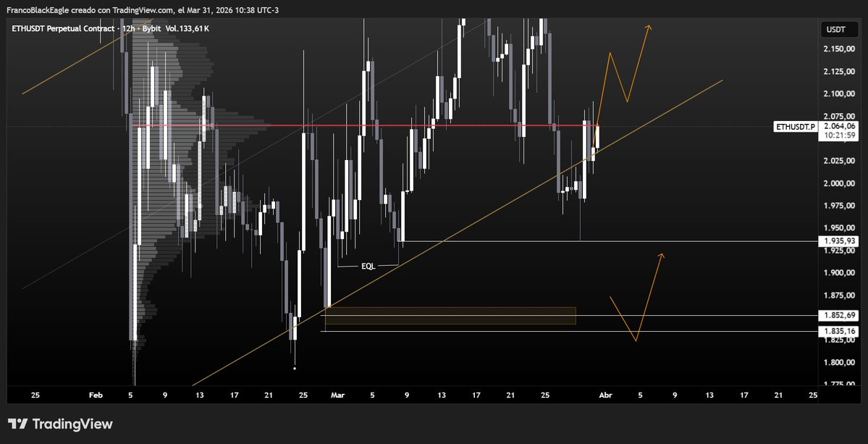Click the ETHUSDT.P price line label
Viewport: 868px width, 444px height.
[796, 127]
